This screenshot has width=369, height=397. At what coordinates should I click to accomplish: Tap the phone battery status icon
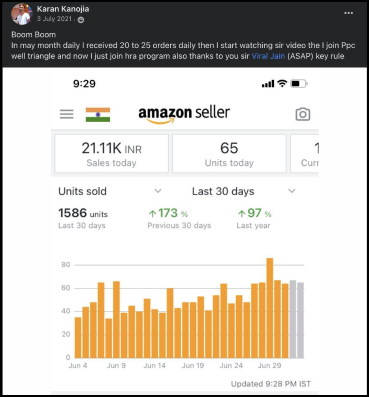click(299, 83)
